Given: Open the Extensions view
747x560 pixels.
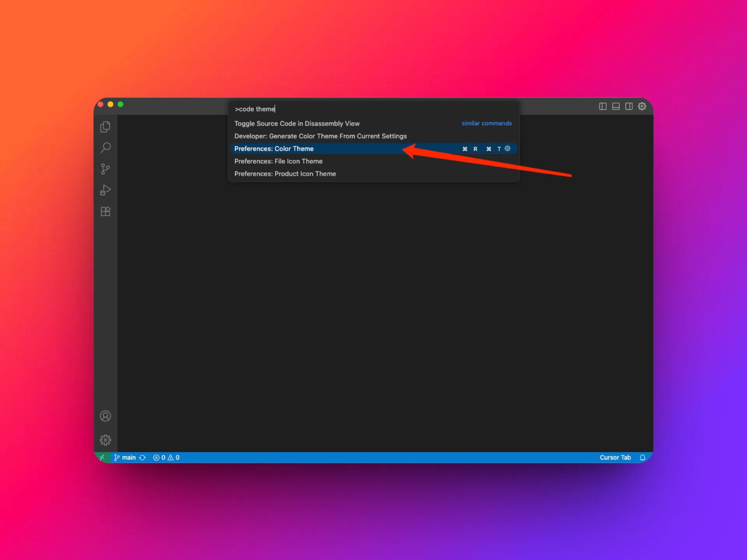Looking at the screenshot, I should pos(105,211).
